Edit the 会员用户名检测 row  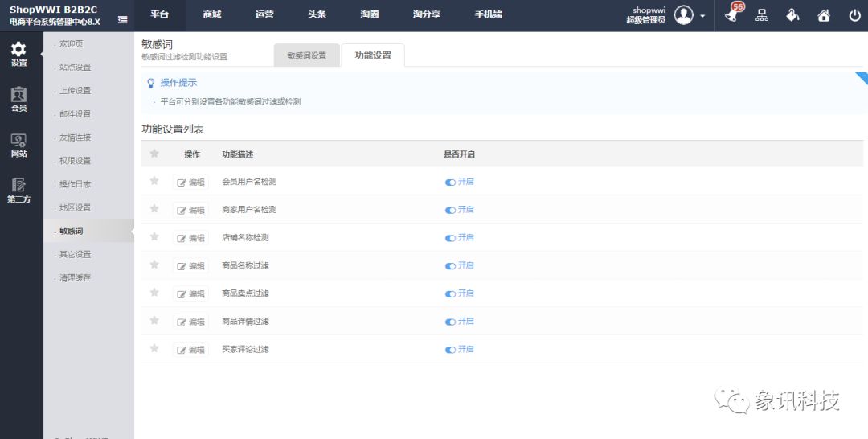click(191, 183)
